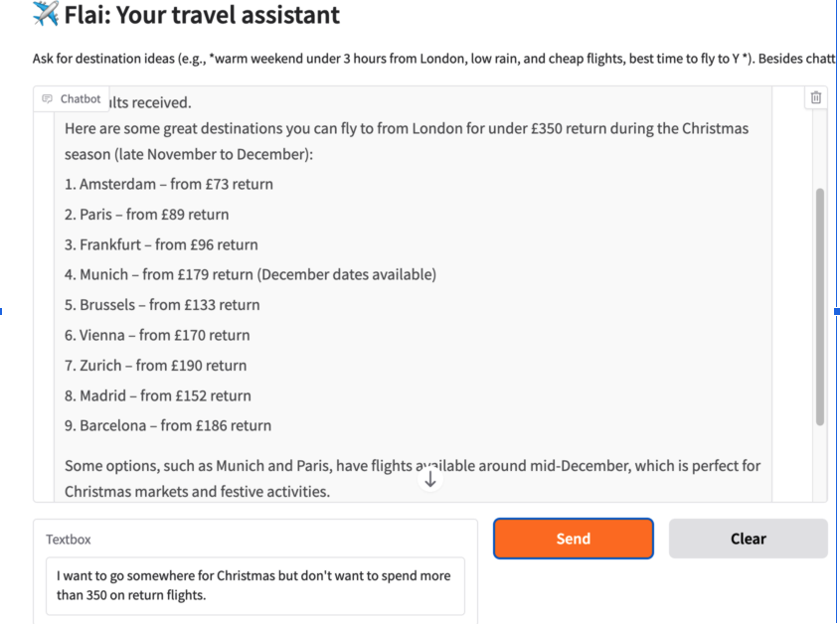Click the Vienna £170 return entry
The image size is (840, 624).
157,335
